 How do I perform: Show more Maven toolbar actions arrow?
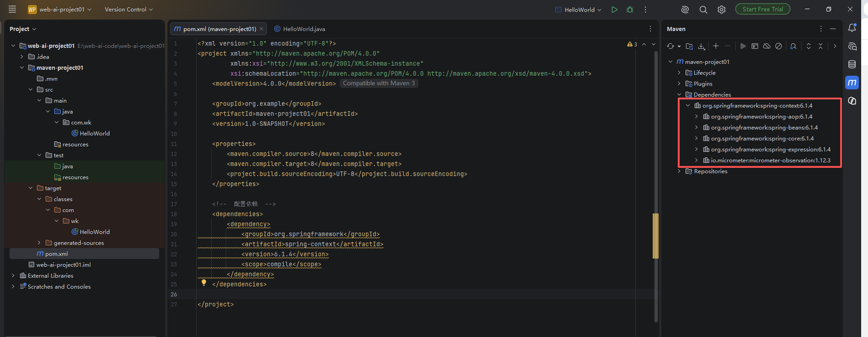point(835,46)
